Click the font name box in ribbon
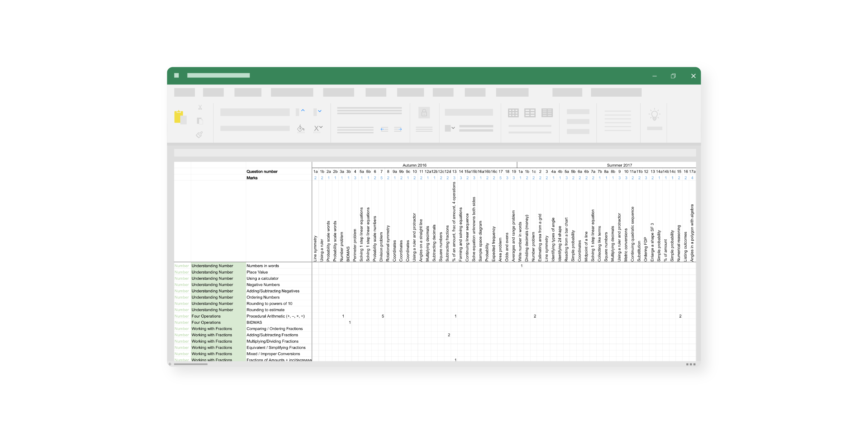 [x=255, y=112]
